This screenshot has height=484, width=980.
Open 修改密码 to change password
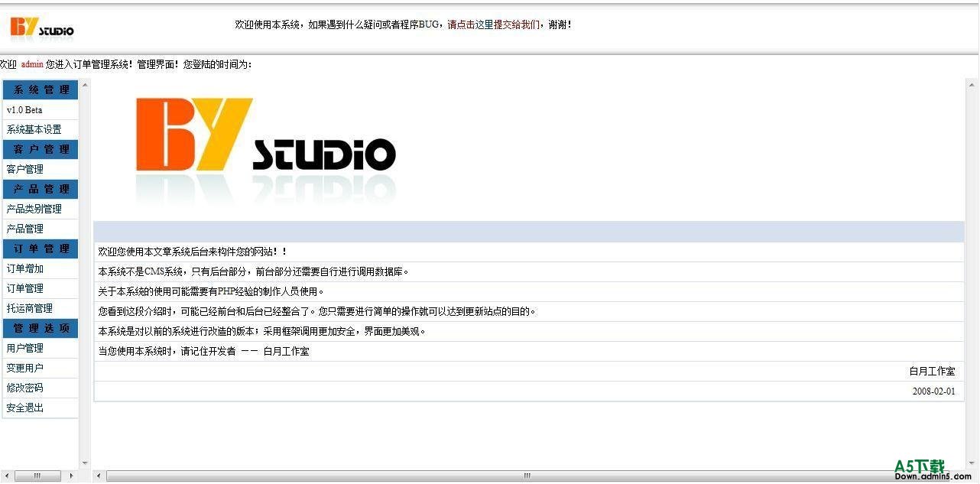(24, 388)
